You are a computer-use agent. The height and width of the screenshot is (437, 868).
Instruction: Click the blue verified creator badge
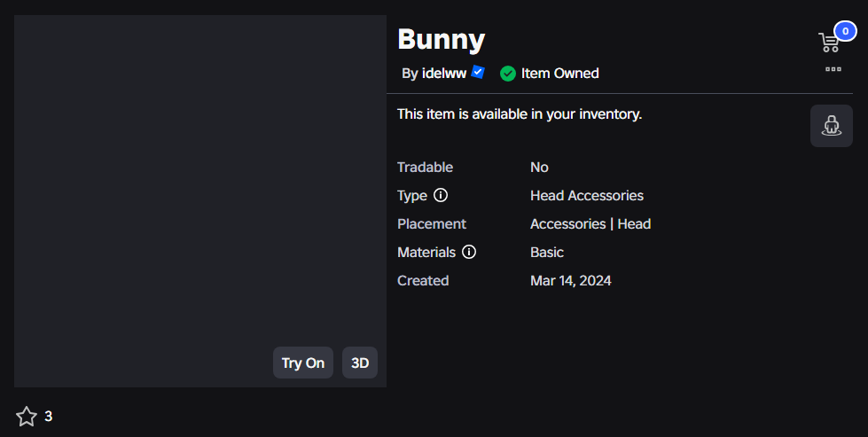click(x=478, y=73)
